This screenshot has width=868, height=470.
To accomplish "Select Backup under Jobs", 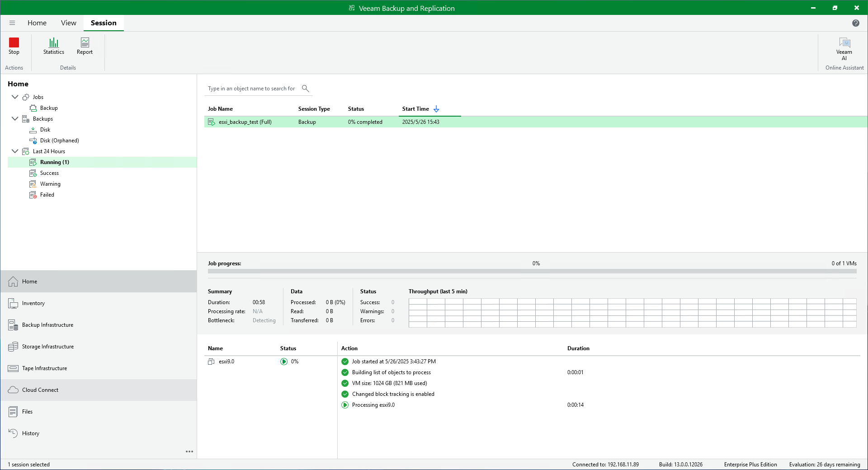I will [49, 108].
